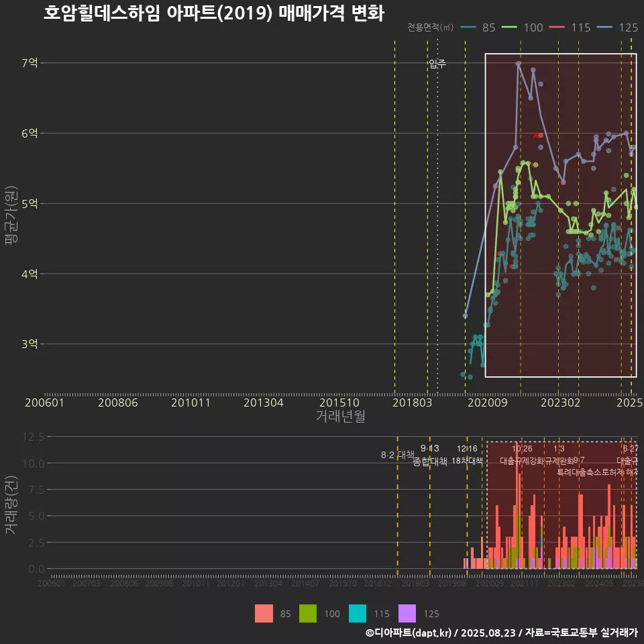Viewport: 644px width, 644px height.
Task: Click the 4억 y-axis label
Action: (30, 274)
